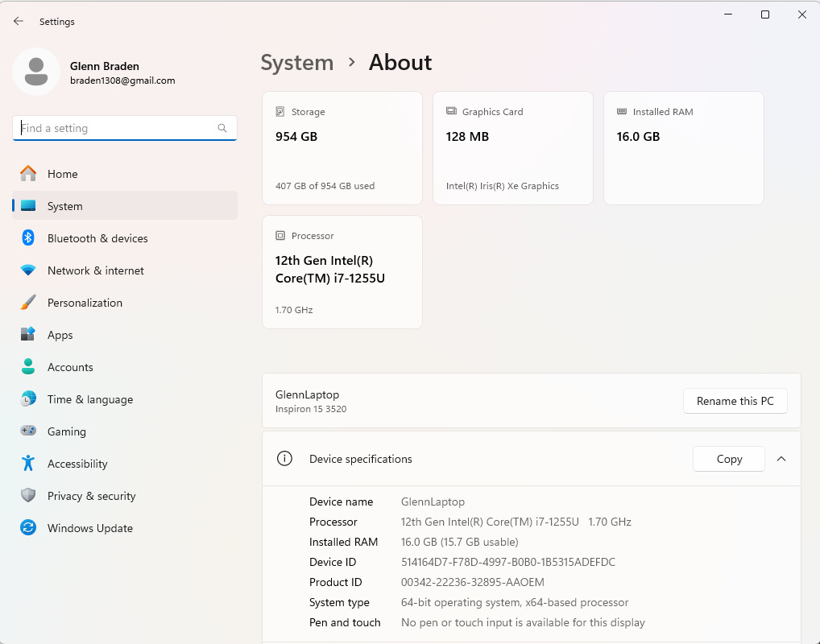Open the Storage 954 GB card
820x644 pixels.
point(342,148)
